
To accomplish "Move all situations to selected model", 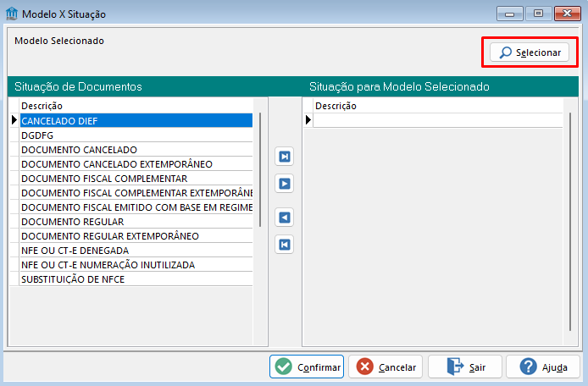I will point(284,157).
